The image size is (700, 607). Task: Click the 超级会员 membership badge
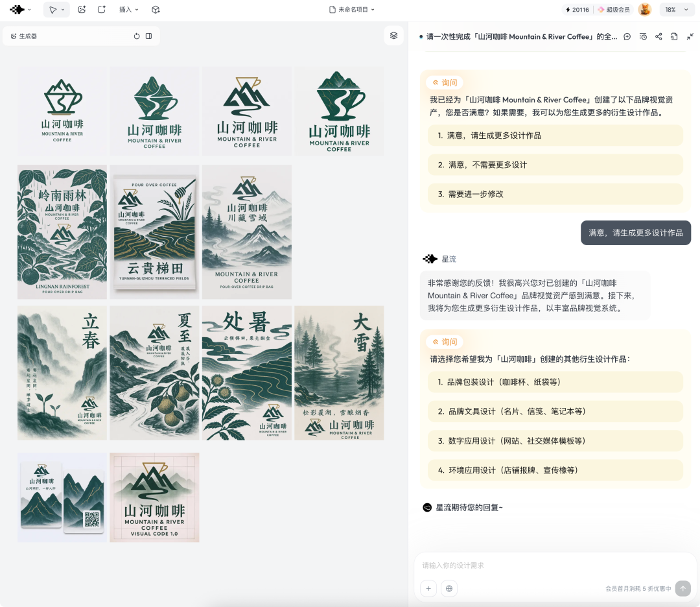(x=614, y=9)
